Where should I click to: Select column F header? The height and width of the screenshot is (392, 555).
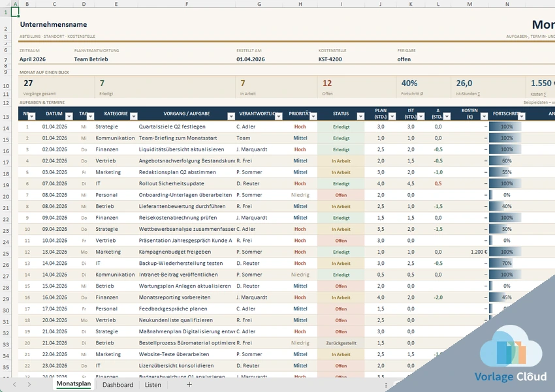[x=187, y=4]
